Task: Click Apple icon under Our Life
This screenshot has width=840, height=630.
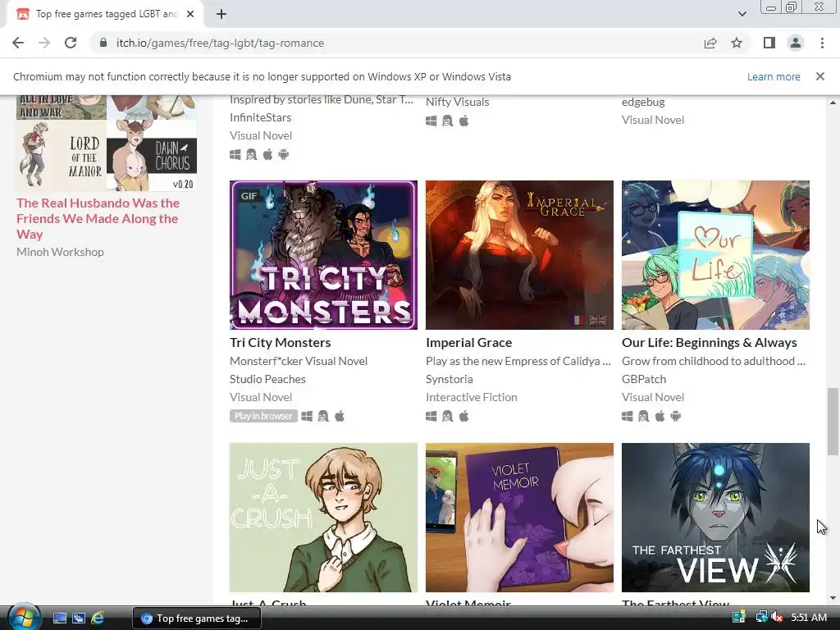Action: [x=660, y=416]
